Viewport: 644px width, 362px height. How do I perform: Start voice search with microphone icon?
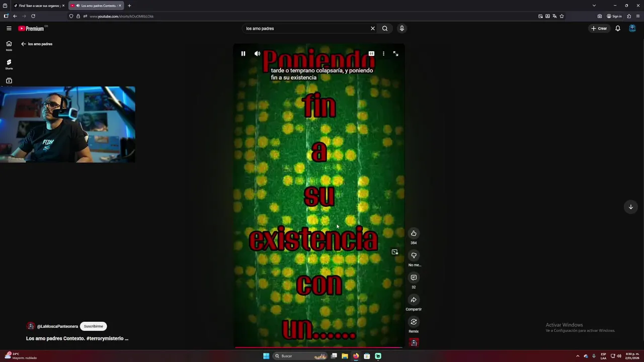pyautogui.click(x=401, y=29)
